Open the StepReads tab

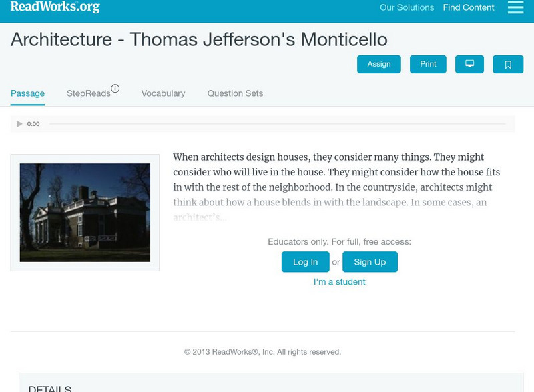pos(88,93)
